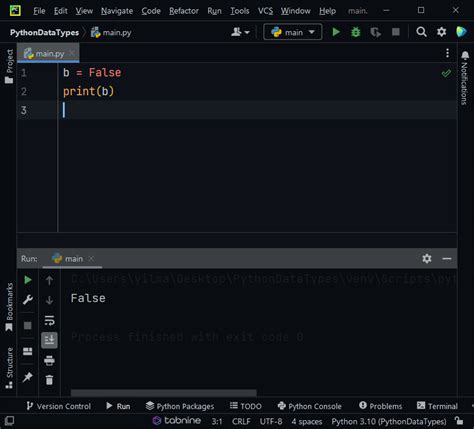The width and height of the screenshot is (474, 429).
Task: Print the Run console output
Action: pos(49,360)
